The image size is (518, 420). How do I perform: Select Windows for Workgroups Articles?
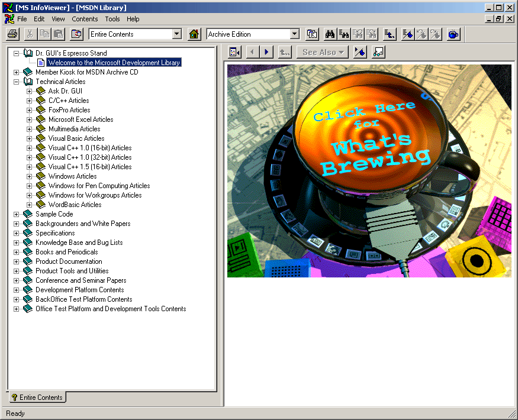95,195
